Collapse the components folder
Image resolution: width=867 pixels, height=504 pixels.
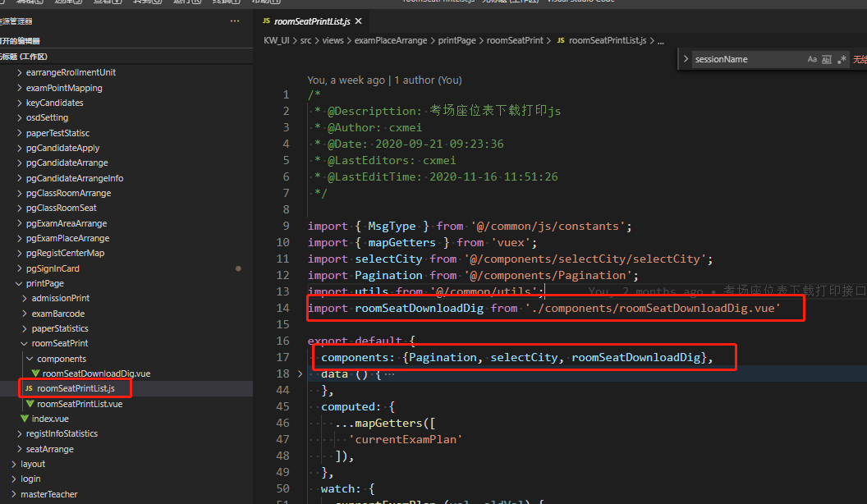click(x=62, y=359)
